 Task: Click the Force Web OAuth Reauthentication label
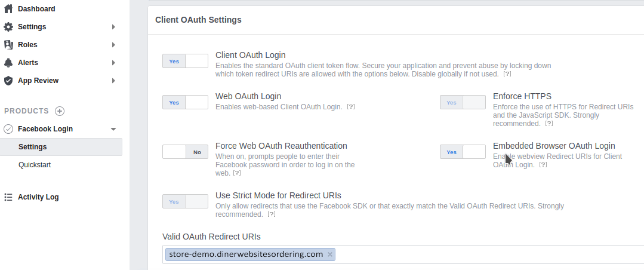281,146
